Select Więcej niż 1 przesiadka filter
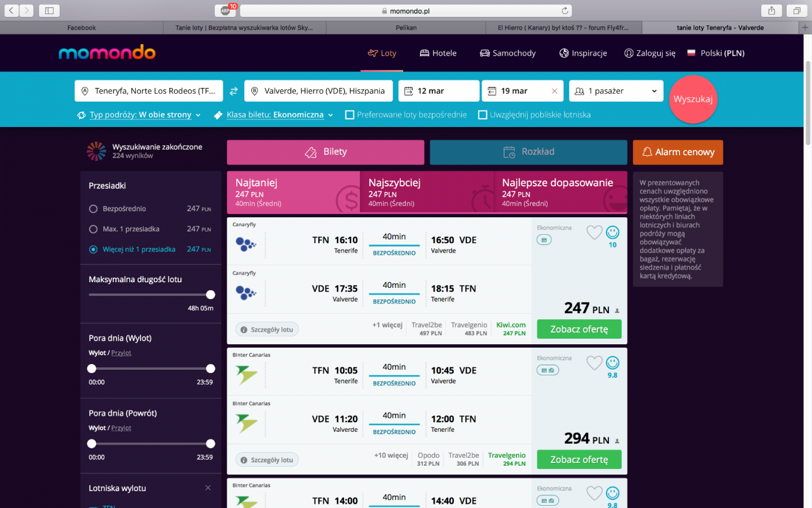The image size is (812, 508). click(93, 249)
